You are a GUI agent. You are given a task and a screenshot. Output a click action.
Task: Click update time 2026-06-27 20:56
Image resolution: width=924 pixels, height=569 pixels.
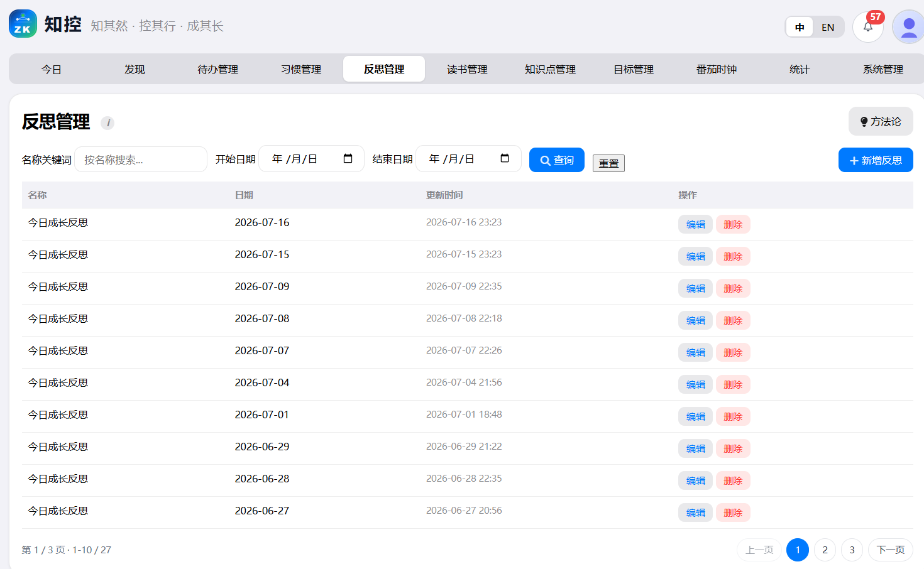click(464, 511)
